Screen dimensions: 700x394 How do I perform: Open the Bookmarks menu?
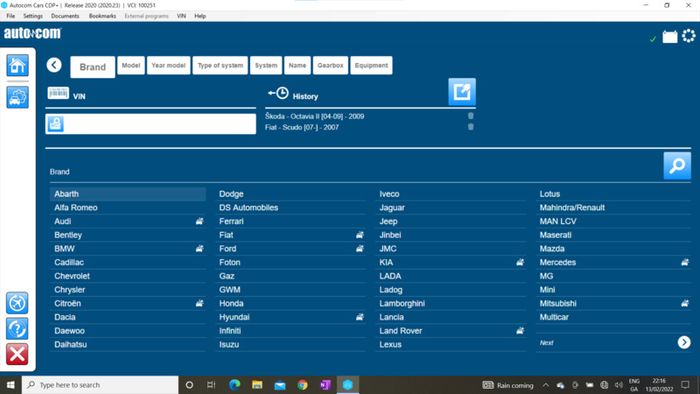[102, 16]
